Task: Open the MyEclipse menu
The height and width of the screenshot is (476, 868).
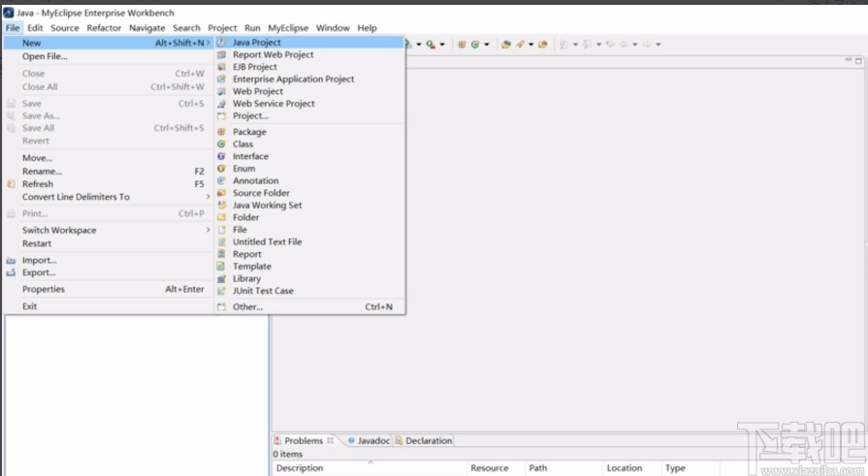Action: coord(288,28)
